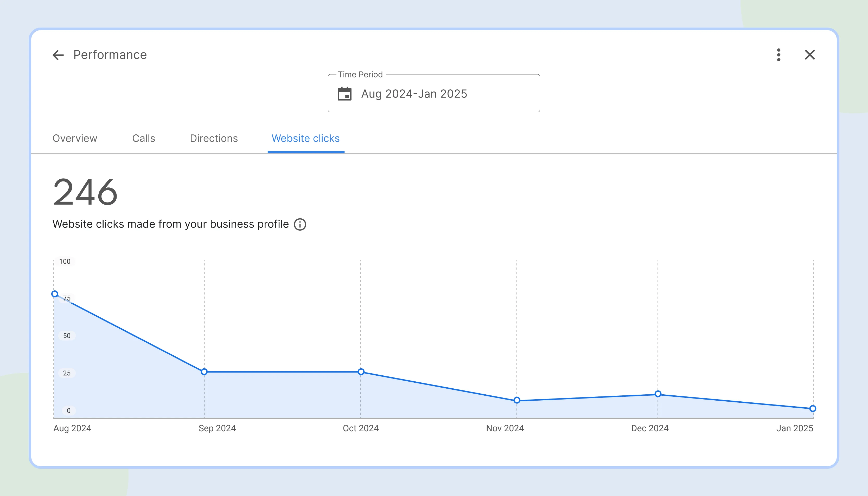Switch to the Directions tab
The width and height of the screenshot is (868, 496).
214,138
